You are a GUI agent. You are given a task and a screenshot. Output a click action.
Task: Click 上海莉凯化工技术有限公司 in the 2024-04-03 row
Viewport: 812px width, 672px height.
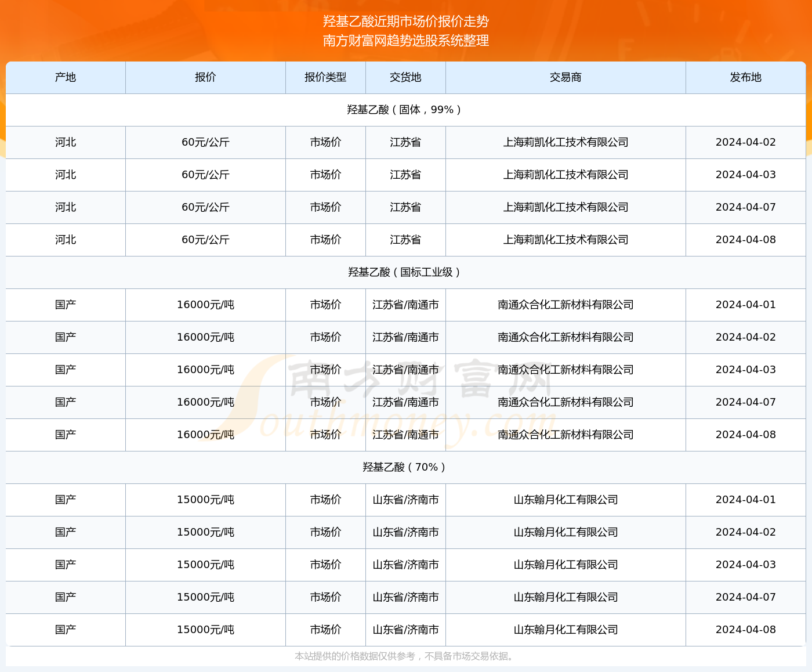565,175
